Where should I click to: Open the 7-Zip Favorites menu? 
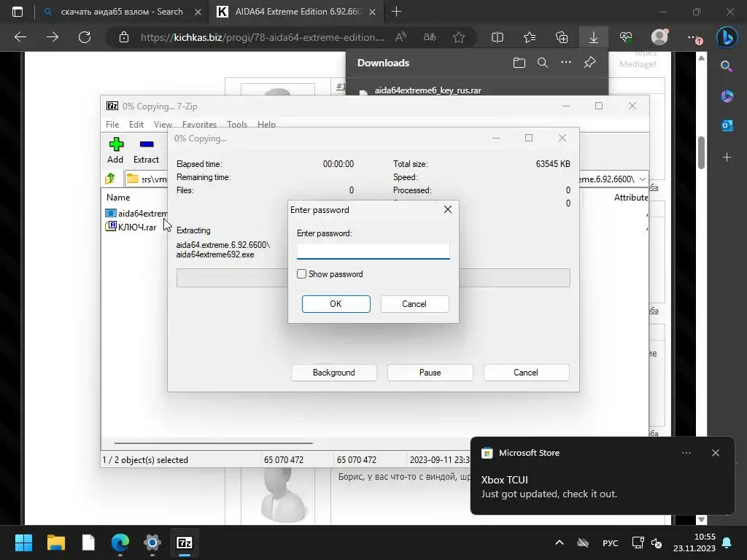199,124
